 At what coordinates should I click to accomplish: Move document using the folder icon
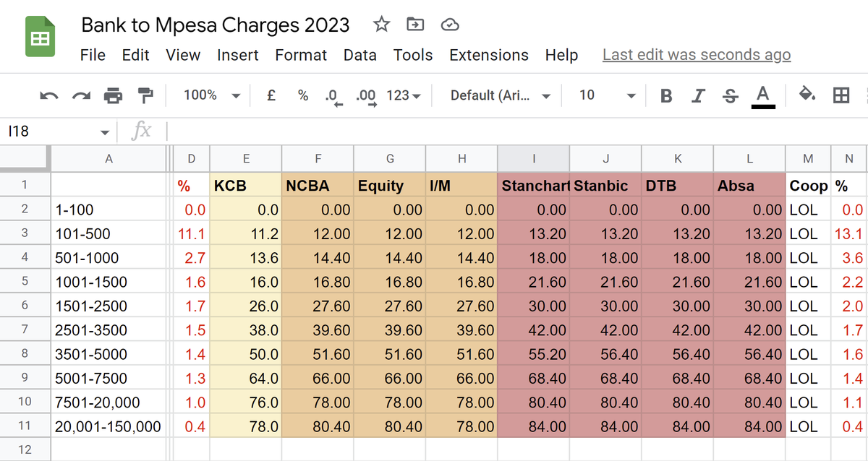coord(415,25)
